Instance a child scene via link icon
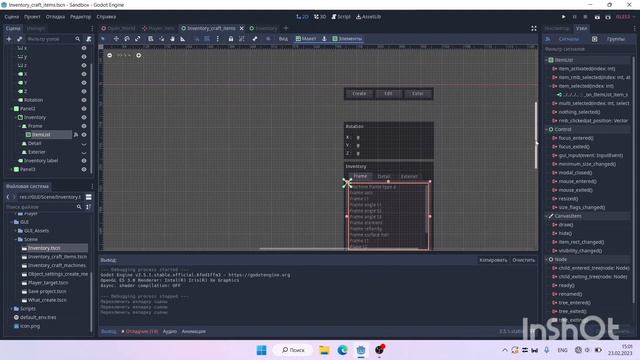 19,39
